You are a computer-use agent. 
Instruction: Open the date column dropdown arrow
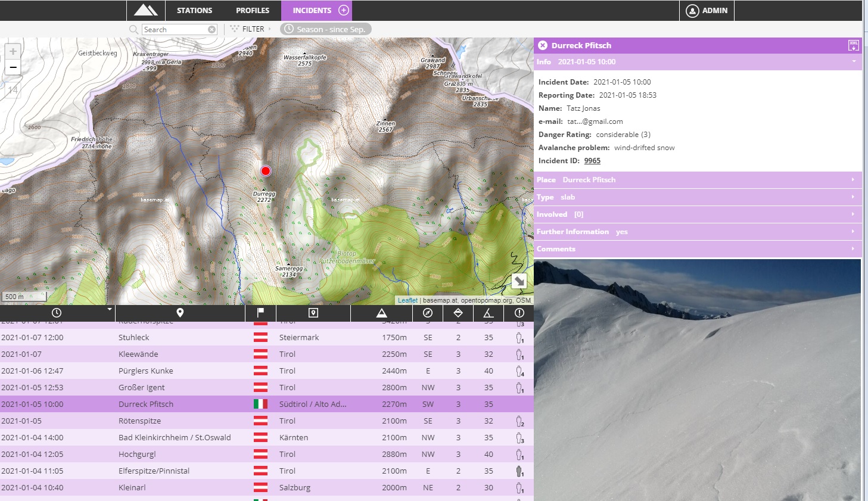pos(110,309)
